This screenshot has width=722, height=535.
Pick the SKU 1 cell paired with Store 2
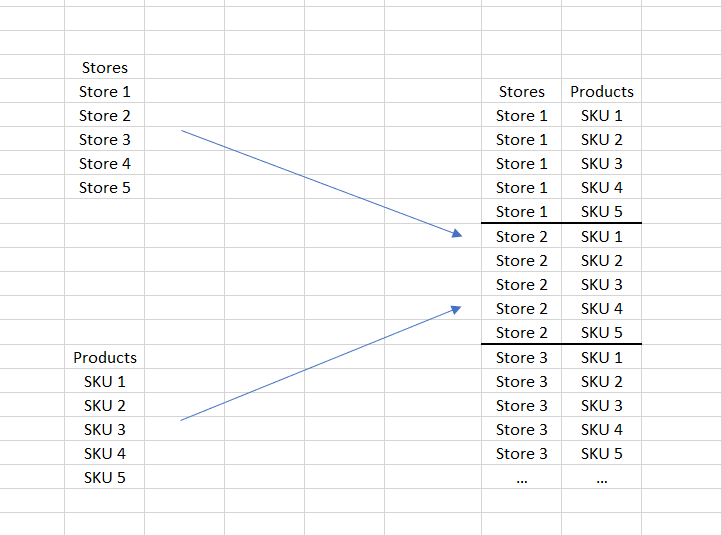point(602,236)
